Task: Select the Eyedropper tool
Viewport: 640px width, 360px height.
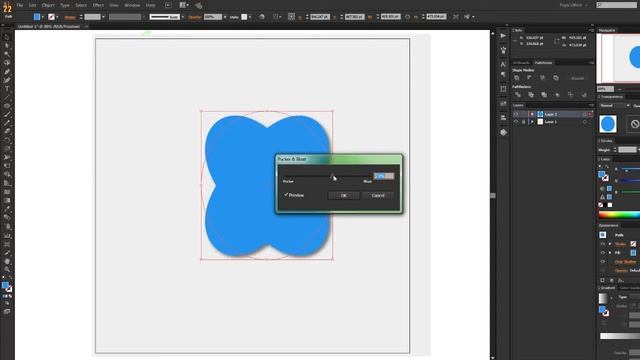Action: click(x=7, y=209)
